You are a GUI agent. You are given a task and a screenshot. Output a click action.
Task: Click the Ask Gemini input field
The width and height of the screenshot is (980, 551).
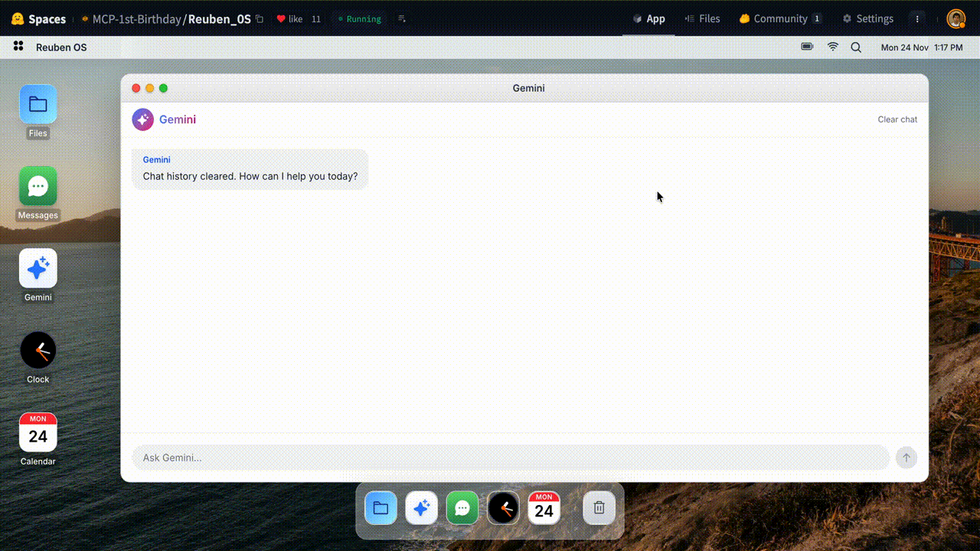510,458
